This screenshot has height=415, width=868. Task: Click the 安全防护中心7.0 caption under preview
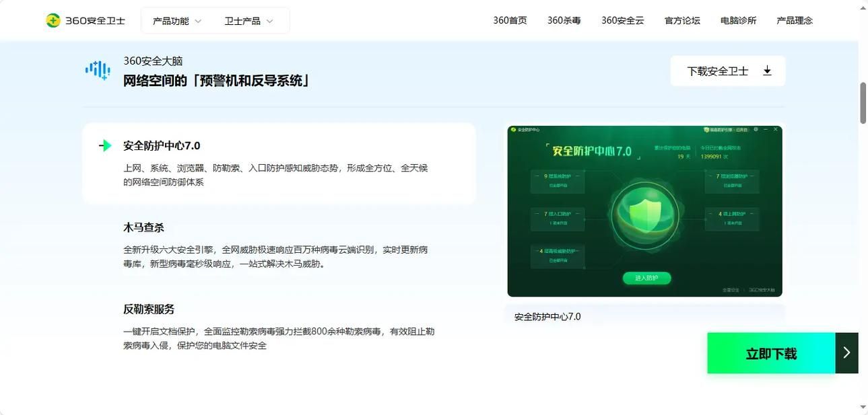(547, 316)
